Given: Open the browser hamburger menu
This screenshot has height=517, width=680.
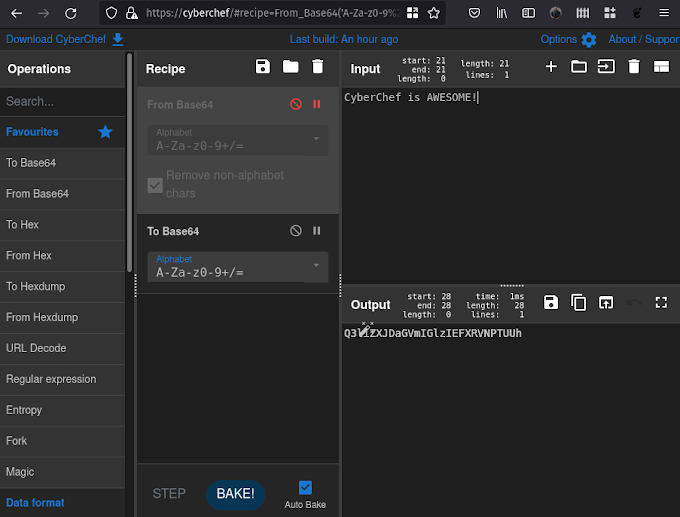Looking at the screenshot, I should click(x=664, y=13).
